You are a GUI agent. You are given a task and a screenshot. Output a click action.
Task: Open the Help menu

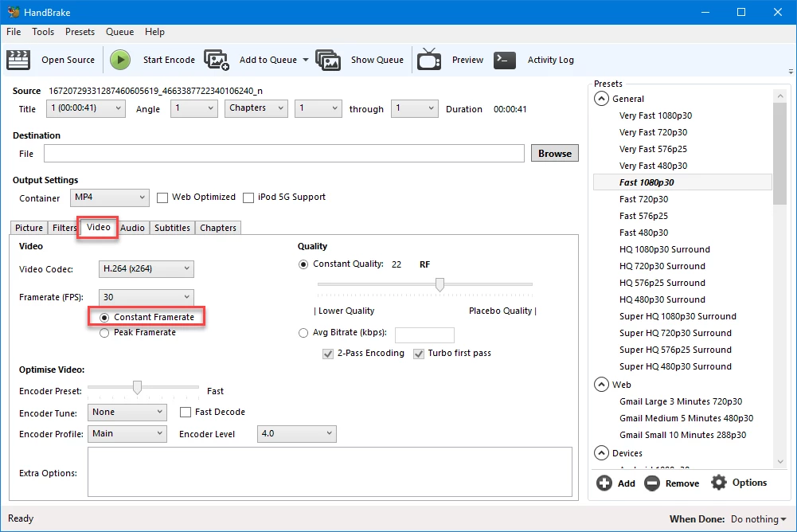pyautogui.click(x=154, y=32)
